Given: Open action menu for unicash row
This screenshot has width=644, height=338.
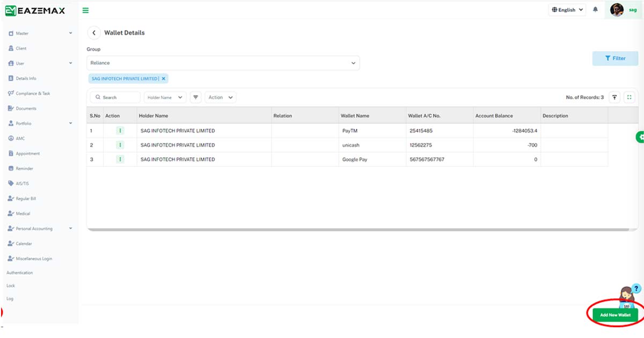Looking at the screenshot, I should tap(120, 145).
